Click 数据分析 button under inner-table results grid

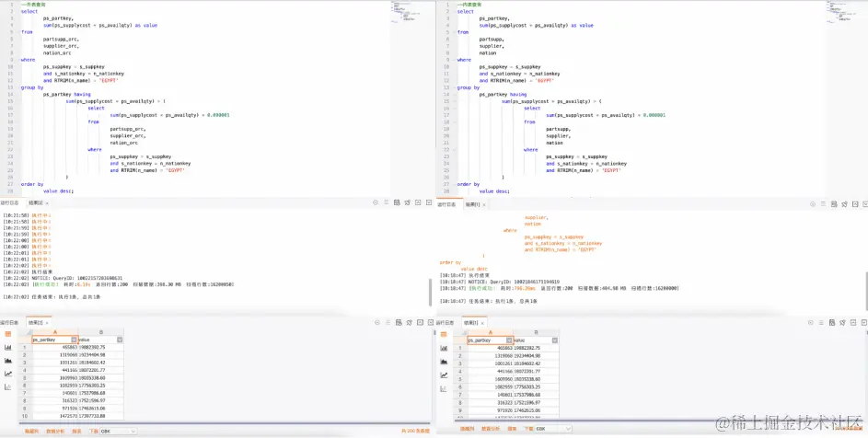[491, 429]
